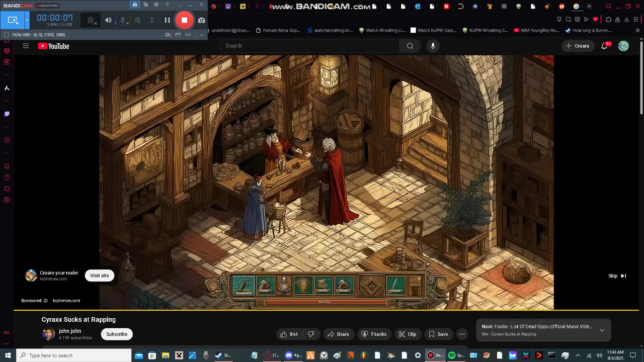Share the video
The height and width of the screenshot is (362, 644).
coord(338,334)
